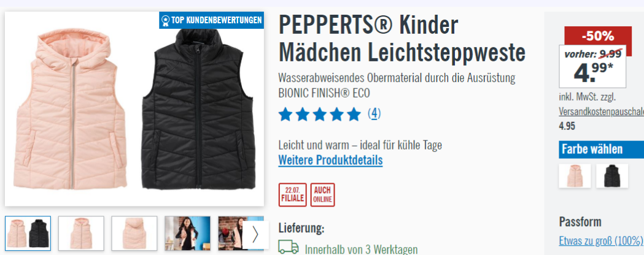Click the Auch Online badge icon
The width and height of the screenshot is (644, 255).
[322, 195]
